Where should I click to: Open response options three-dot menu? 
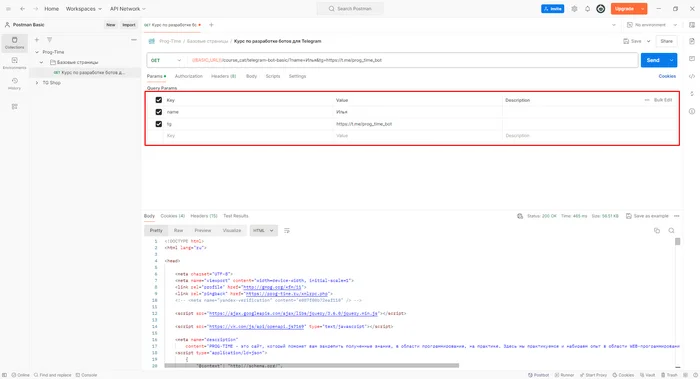pyautogui.click(x=677, y=216)
